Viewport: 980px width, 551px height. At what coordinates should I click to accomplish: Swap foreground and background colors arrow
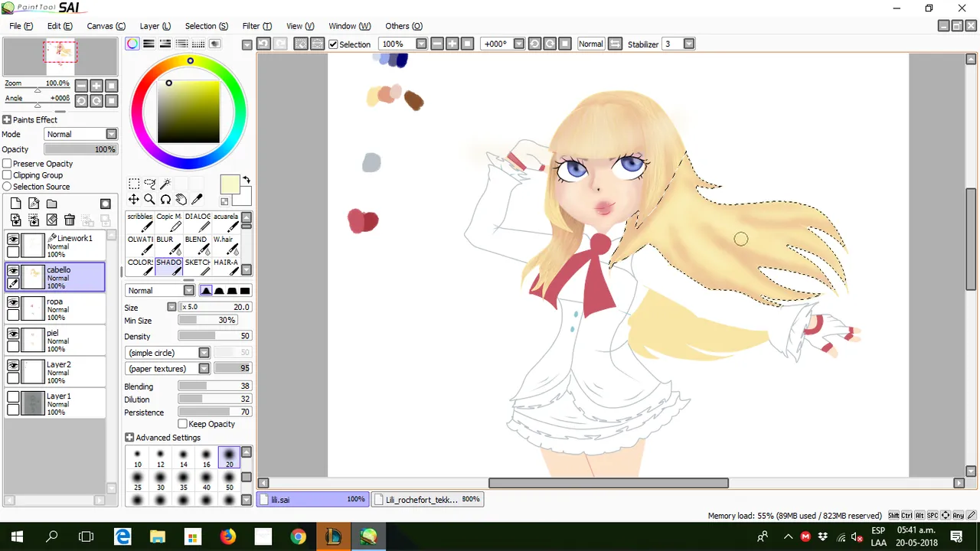coord(247,181)
